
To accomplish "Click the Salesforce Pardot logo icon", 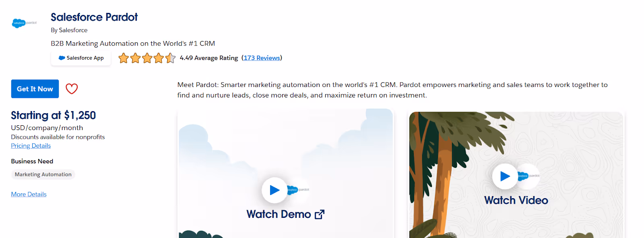I will 25,23.
